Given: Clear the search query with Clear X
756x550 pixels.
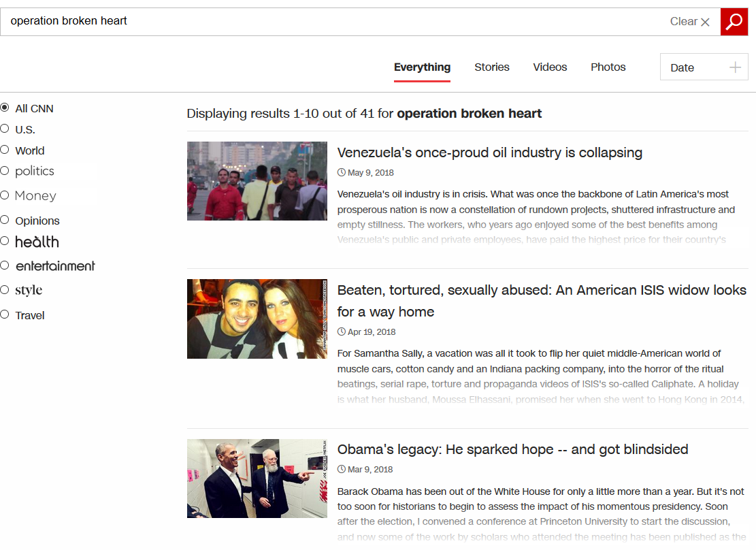Looking at the screenshot, I should tap(689, 22).
